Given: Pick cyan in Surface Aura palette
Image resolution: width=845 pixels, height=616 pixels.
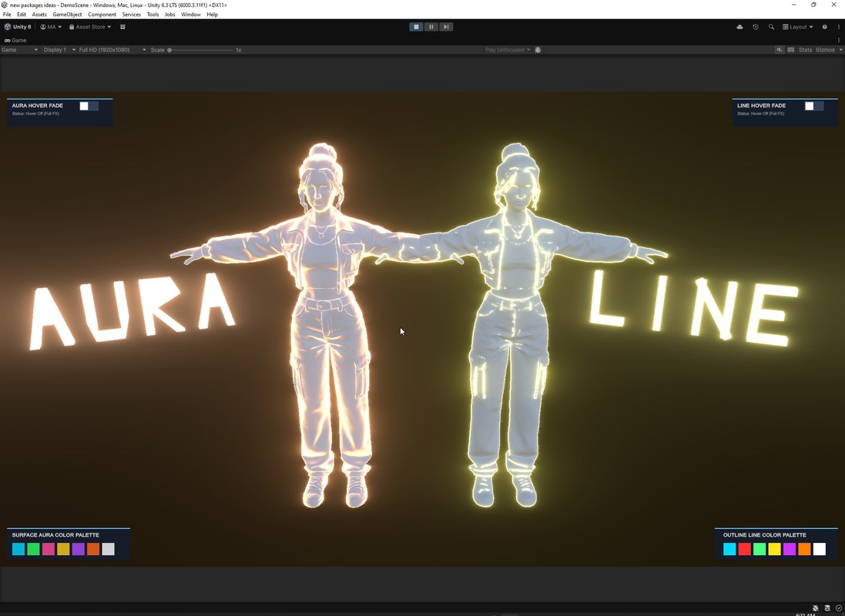Looking at the screenshot, I should pos(18,549).
